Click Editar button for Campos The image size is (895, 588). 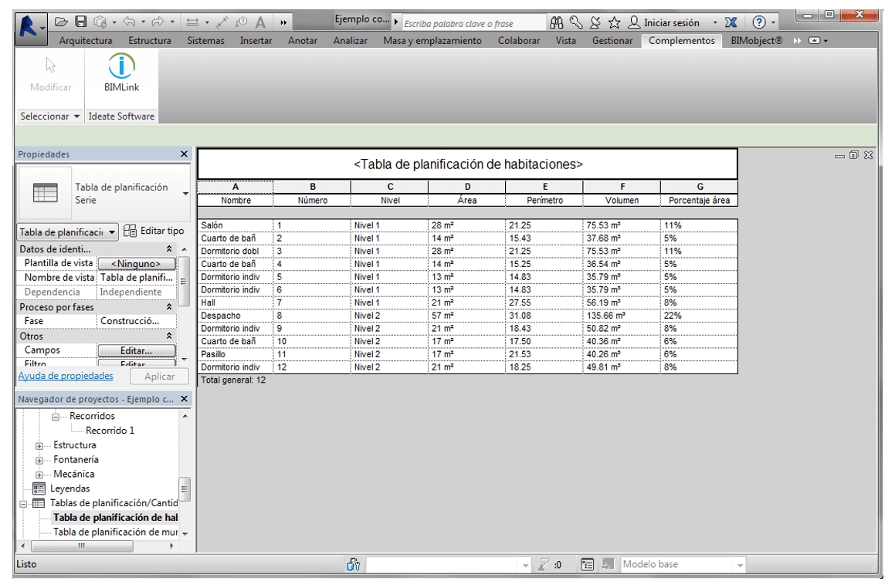click(136, 350)
